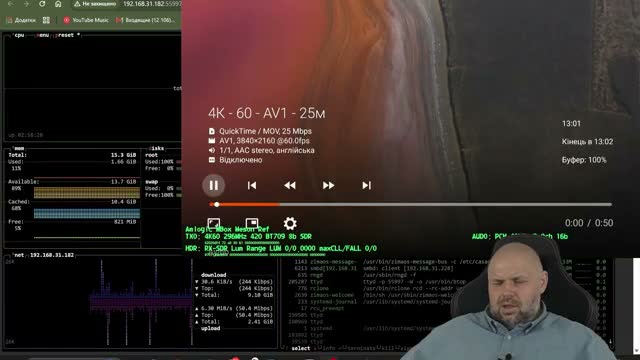640x360 pixels.
Task: Click the 'Кінець в 13:02' label
Action: [587, 142]
